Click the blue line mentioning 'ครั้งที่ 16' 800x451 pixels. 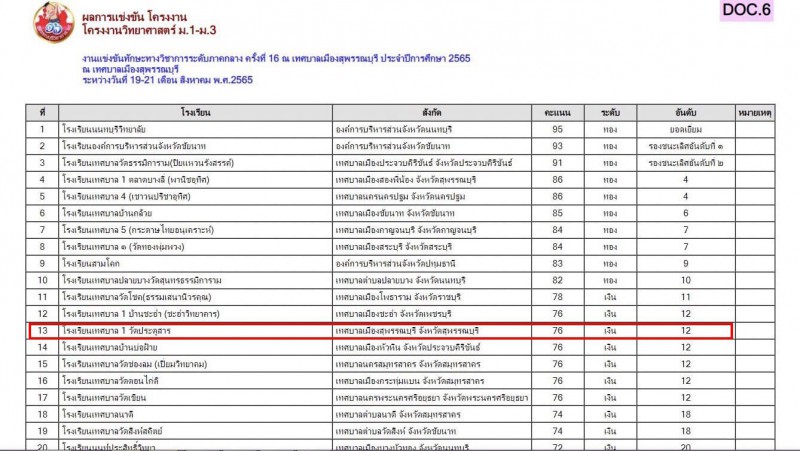click(x=276, y=58)
